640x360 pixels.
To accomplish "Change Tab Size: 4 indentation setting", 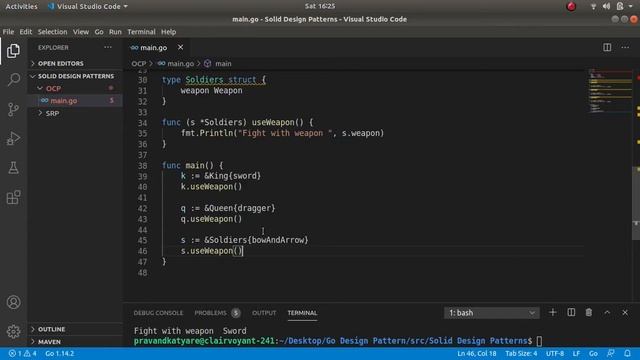I will pyautogui.click(x=521, y=353).
